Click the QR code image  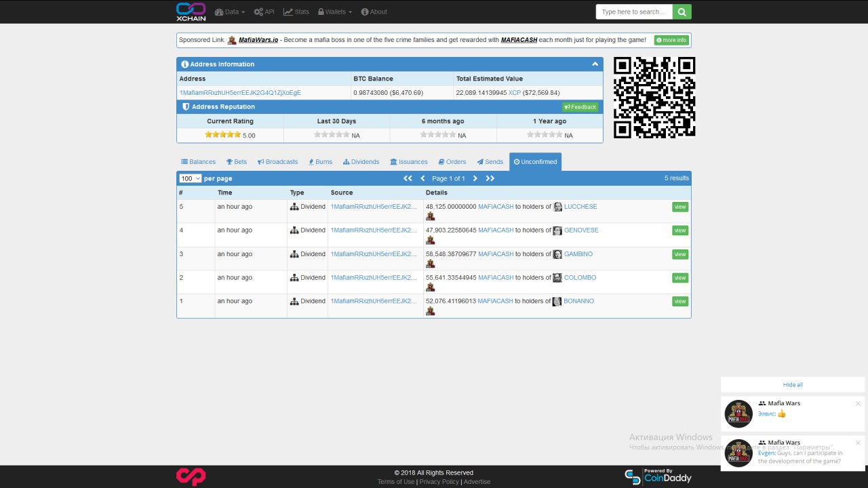pyautogui.click(x=654, y=98)
